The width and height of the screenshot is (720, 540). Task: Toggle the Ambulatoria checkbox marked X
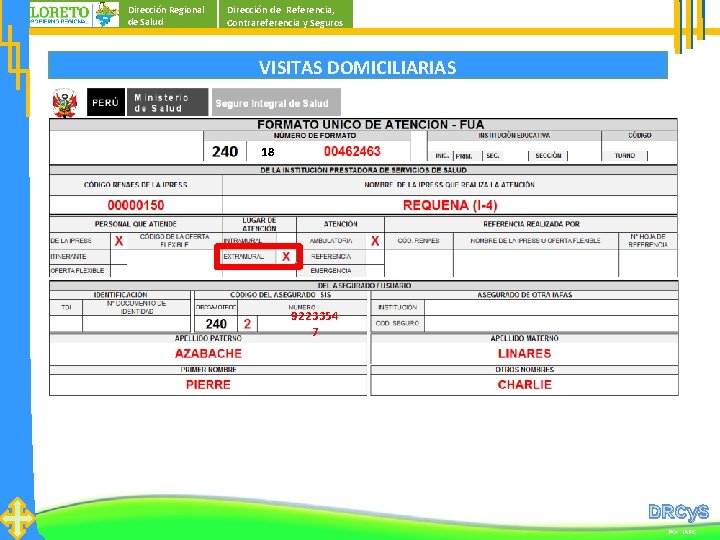pyautogui.click(x=375, y=241)
